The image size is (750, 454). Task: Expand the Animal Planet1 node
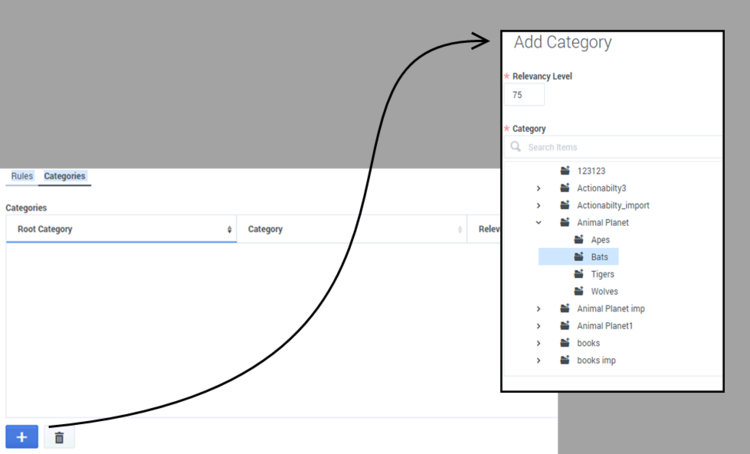click(539, 326)
